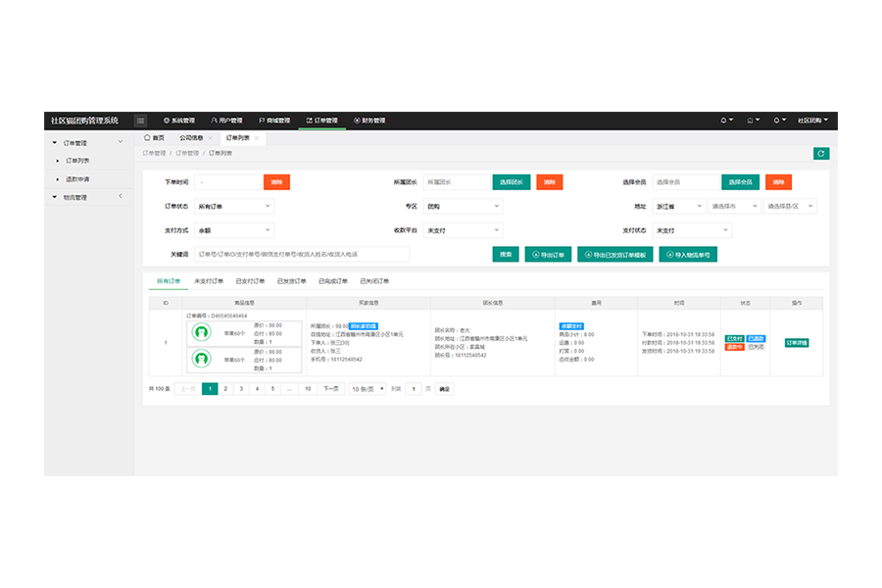Click blue 余额支付 tag
Viewport: 882px width, 588px height.
[571, 326]
